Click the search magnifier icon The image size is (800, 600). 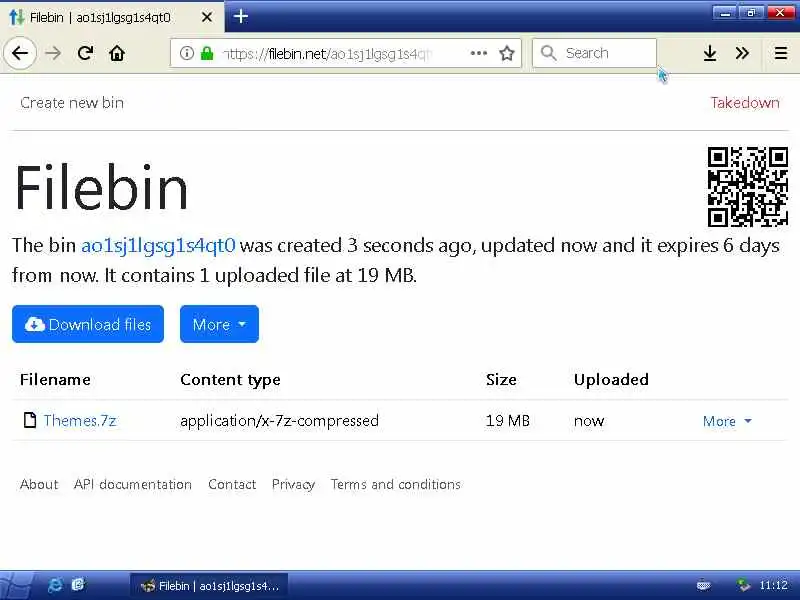coord(548,53)
